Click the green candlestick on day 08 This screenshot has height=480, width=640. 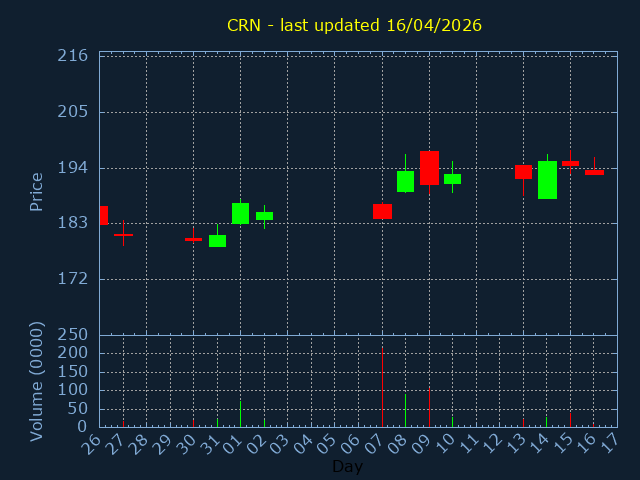405,181
